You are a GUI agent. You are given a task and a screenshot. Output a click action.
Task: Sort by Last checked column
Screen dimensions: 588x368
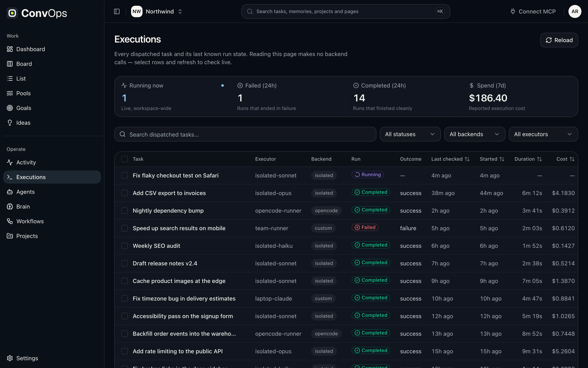coord(450,159)
